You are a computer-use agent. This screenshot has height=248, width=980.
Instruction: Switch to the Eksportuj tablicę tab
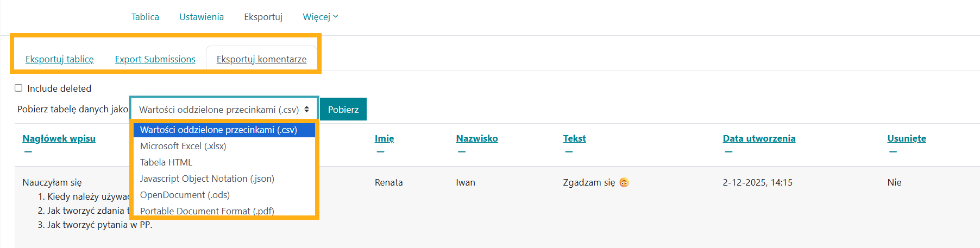click(60, 59)
